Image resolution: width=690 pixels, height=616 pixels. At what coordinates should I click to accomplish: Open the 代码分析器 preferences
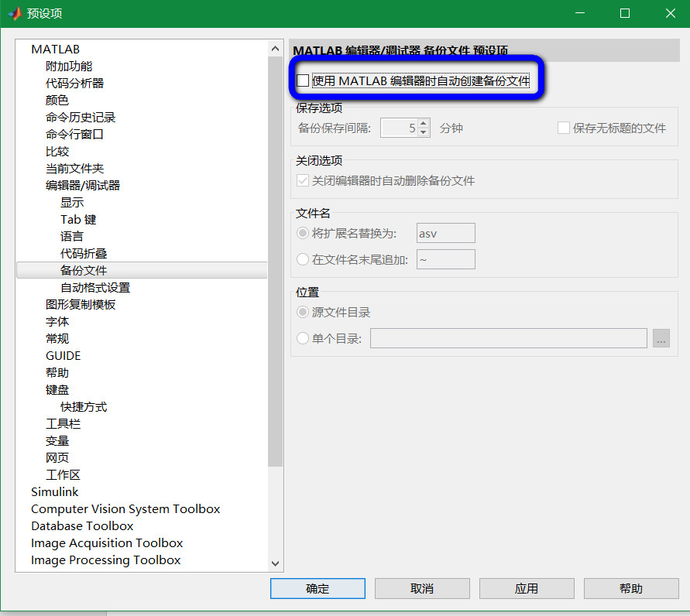pyautogui.click(x=75, y=83)
